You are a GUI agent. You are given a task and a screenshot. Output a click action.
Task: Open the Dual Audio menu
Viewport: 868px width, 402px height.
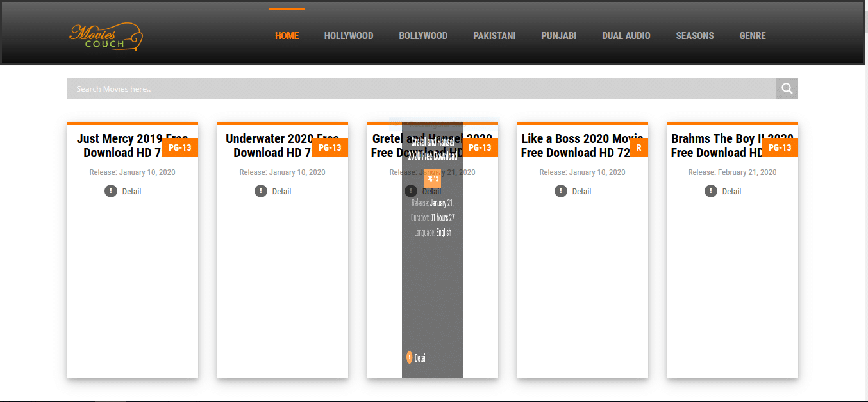pyautogui.click(x=626, y=36)
